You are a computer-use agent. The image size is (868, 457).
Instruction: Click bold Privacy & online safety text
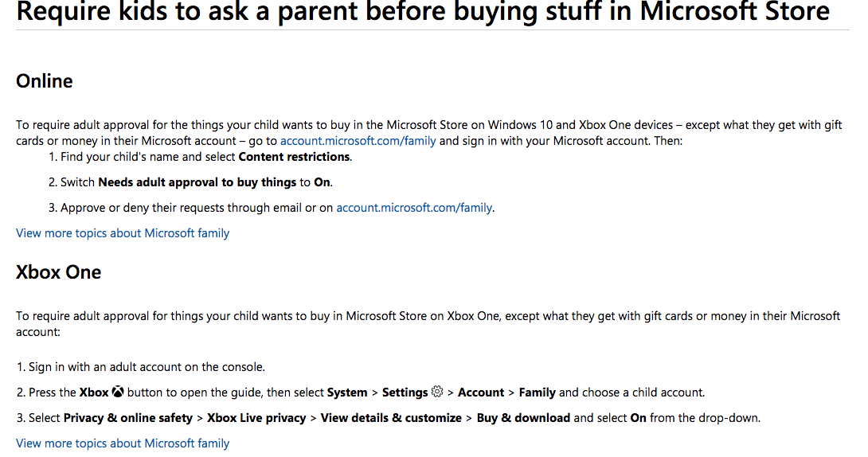coord(128,418)
